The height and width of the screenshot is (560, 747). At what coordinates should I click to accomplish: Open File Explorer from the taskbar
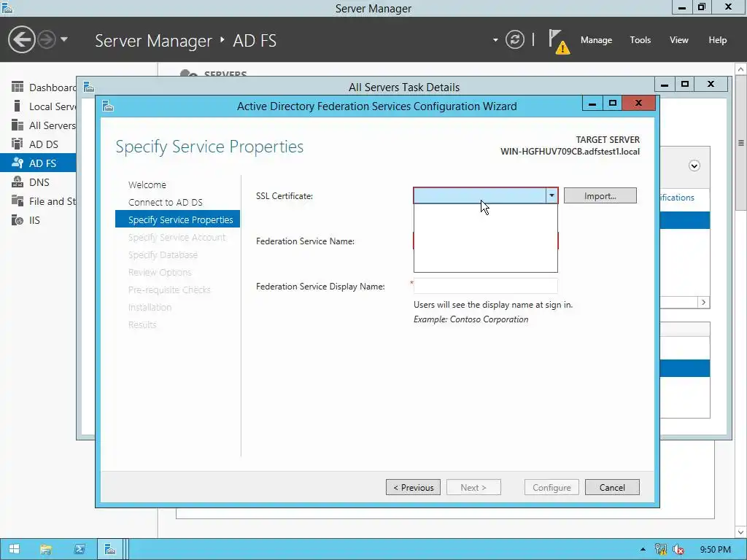click(x=46, y=549)
